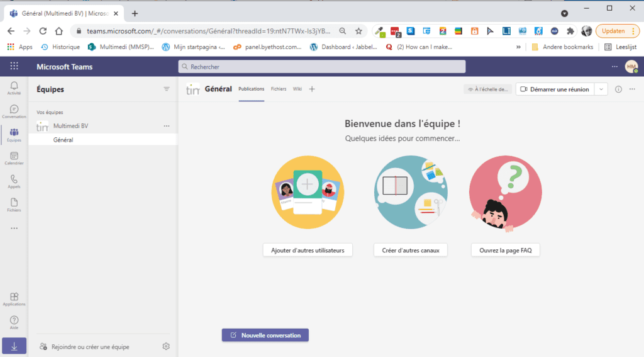This screenshot has height=357, width=644.
Task: Open Multimedi (MMSP) bookmark
Action: click(x=121, y=47)
